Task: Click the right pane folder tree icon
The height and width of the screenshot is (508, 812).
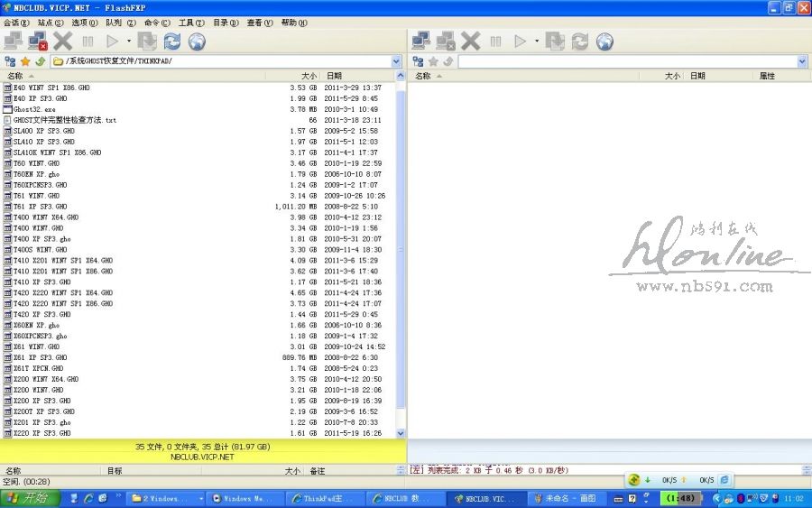Action: [418, 61]
